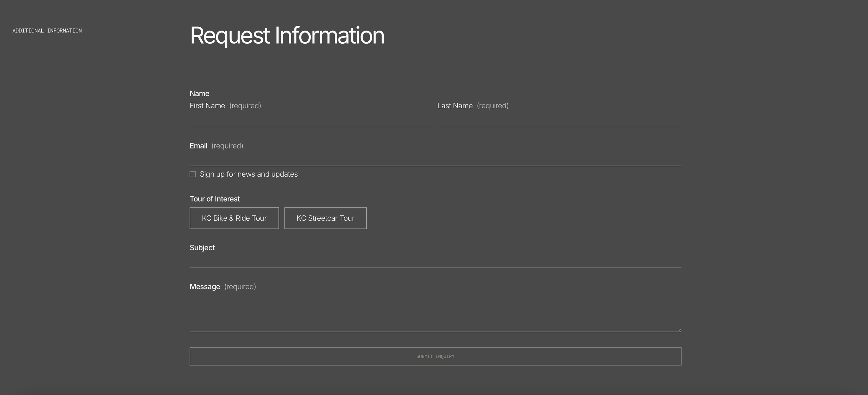Screen dimensions: 868x395
Task: Click the First Name field label
Action: pos(207,106)
